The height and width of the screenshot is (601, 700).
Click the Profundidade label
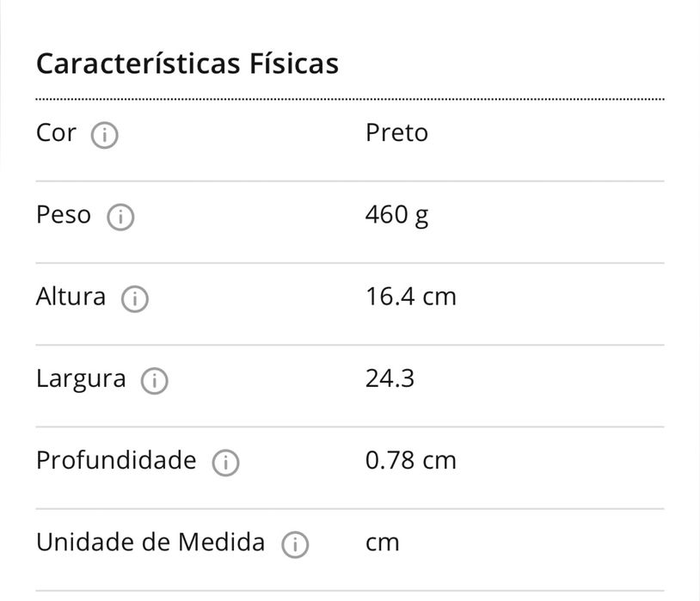tap(116, 460)
